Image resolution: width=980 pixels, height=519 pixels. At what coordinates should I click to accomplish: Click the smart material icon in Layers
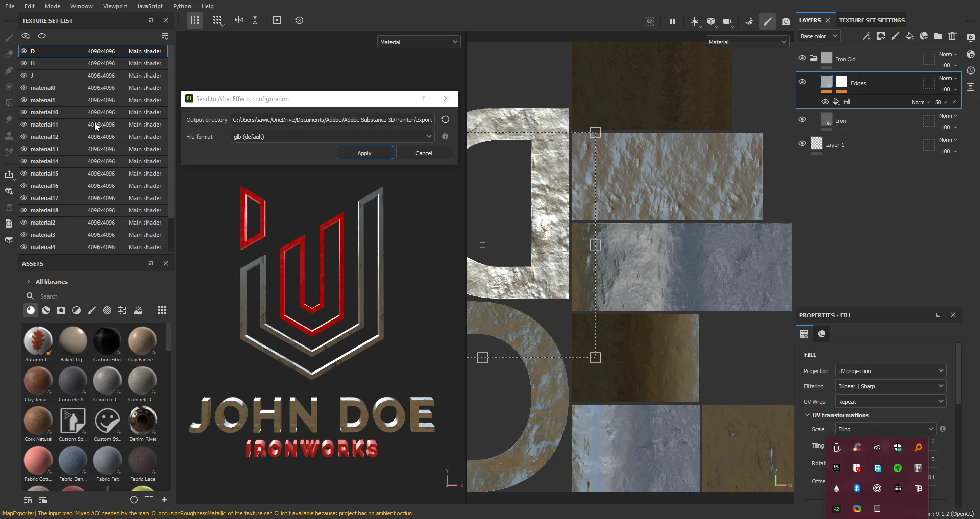924,36
